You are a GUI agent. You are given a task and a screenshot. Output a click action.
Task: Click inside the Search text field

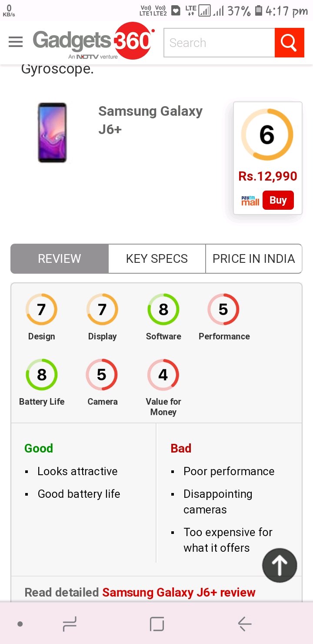pos(219,43)
